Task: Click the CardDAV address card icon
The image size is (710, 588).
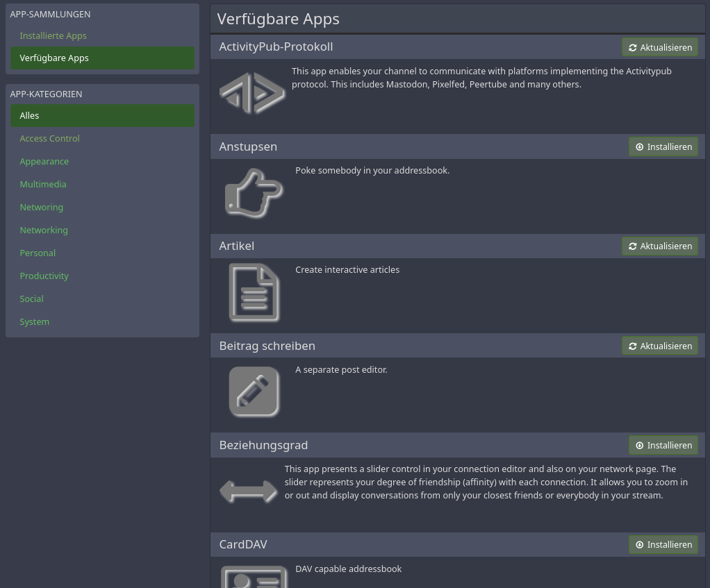Action: [x=254, y=578]
